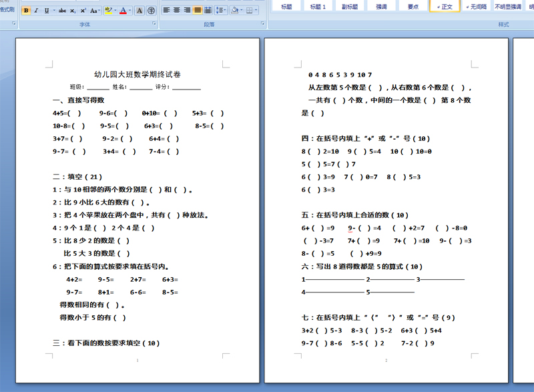Toggle the highlighted Justify alignment button
This screenshot has height=392, width=534.
(198, 10)
